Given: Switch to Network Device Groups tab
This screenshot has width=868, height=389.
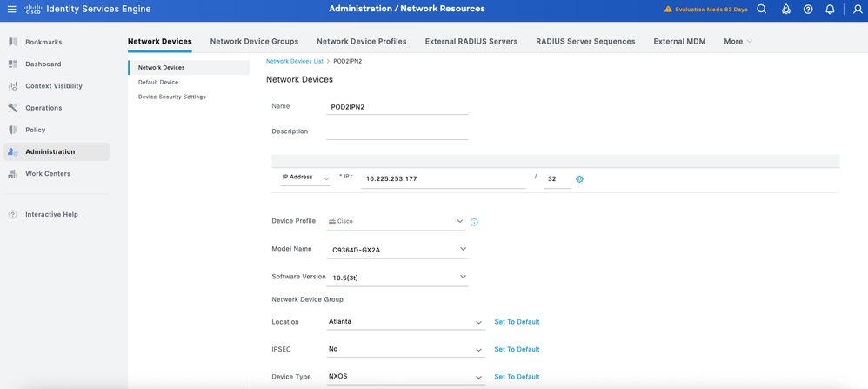Looking at the screenshot, I should (254, 41).
